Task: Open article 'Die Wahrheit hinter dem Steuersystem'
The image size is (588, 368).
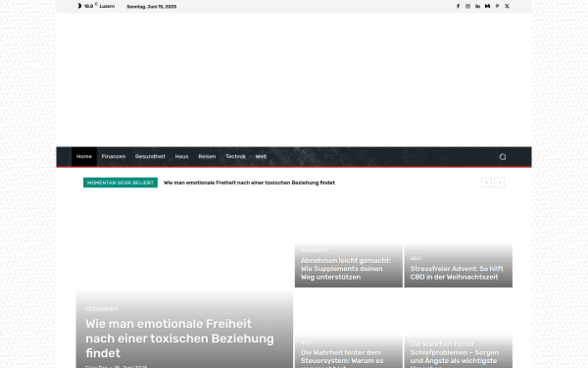Action: coord(342,358)
